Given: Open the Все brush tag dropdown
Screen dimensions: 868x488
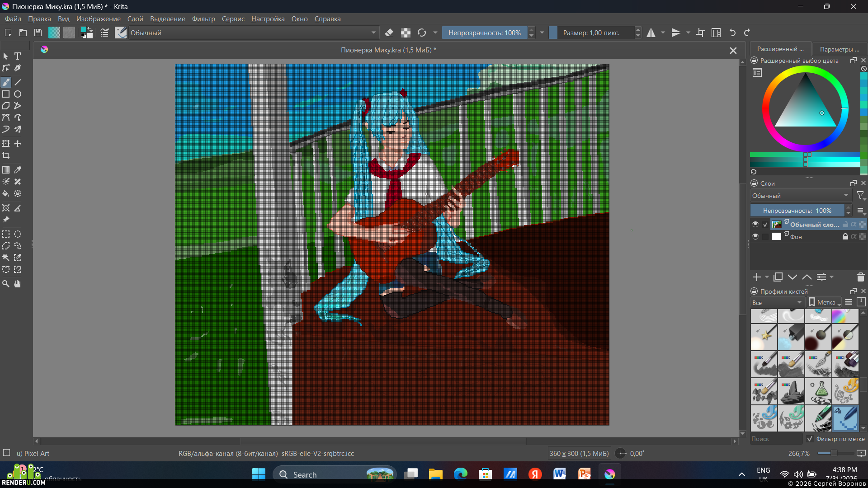Looking at the screenshot, I should 777,302.
